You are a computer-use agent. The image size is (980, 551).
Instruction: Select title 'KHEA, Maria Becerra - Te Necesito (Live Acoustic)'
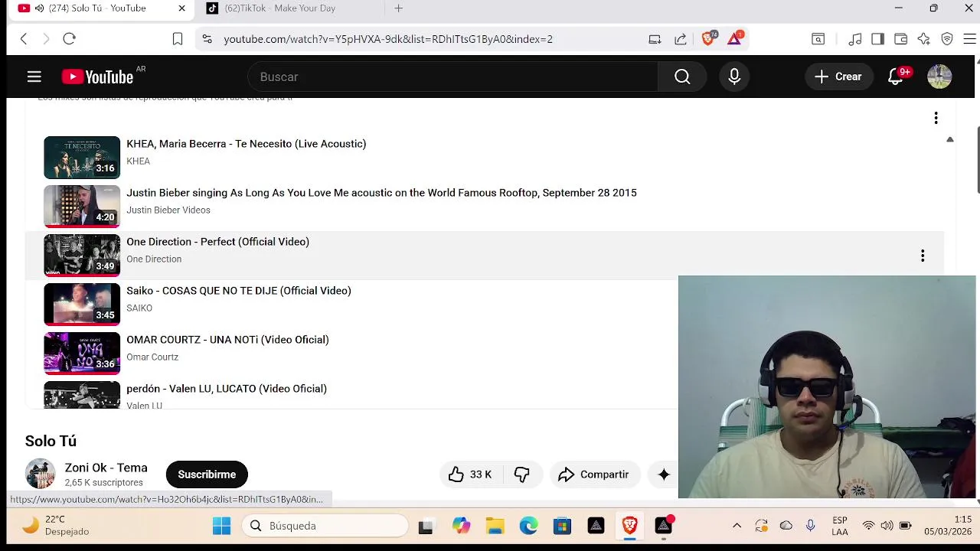tap(246, 144)
